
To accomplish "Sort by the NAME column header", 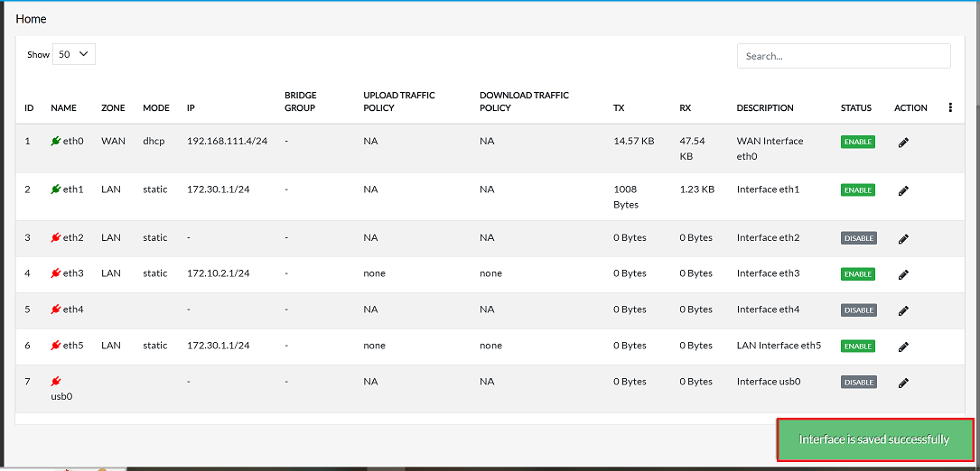I will tap(64, 108).
